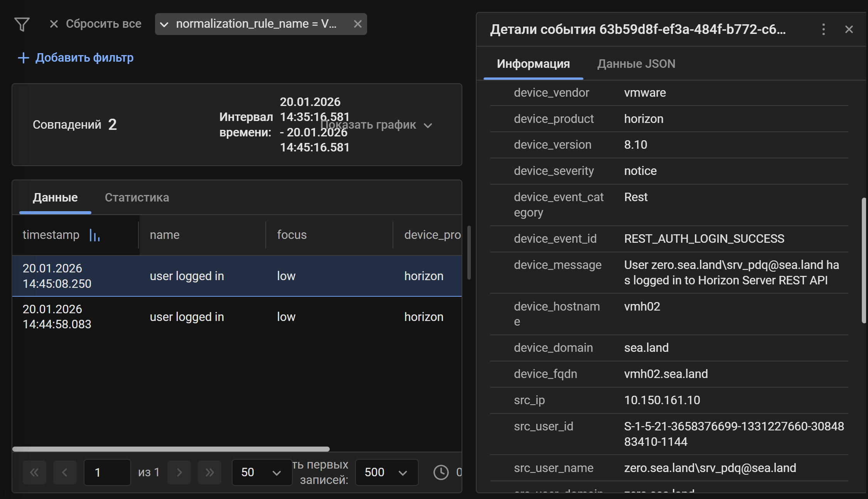Click the filter funnel icon
Image resolution: width=868 pixels, height=499 pixels.
pos(22,24)
